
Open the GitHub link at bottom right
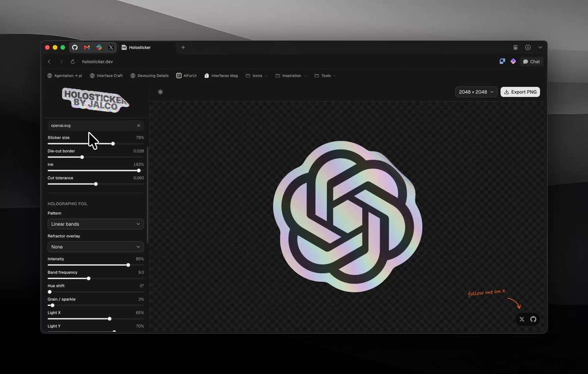[533, 319]
